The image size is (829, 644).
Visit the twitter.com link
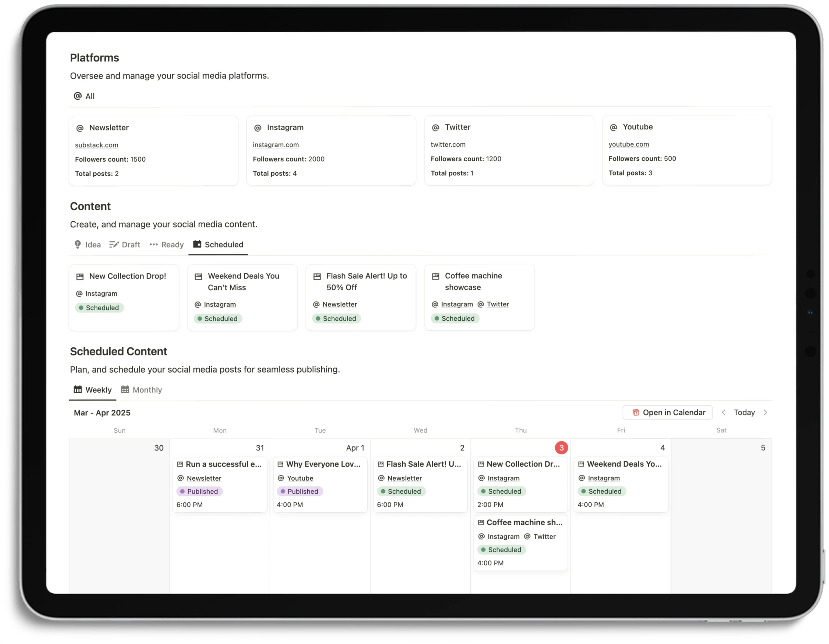(x=448, y=145)
